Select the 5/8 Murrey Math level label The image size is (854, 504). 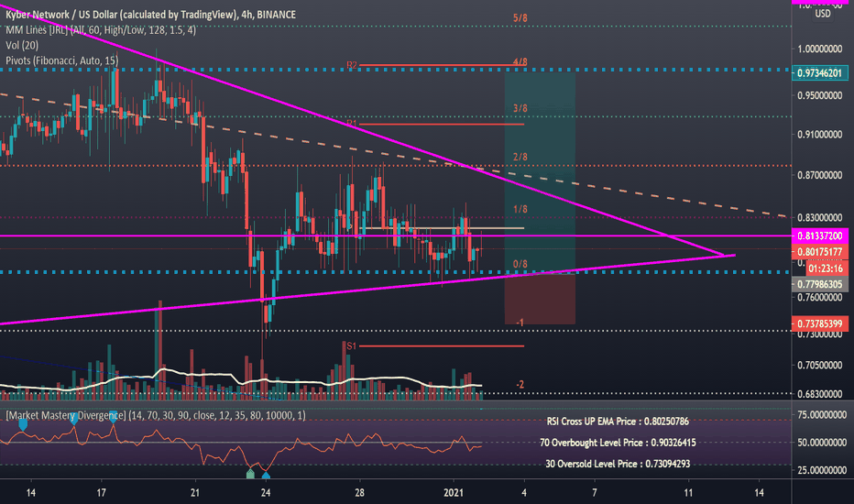pos(520,18)
